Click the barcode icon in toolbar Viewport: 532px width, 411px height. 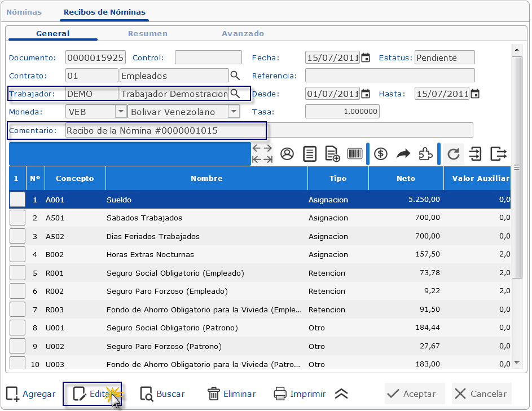(355, 154)
